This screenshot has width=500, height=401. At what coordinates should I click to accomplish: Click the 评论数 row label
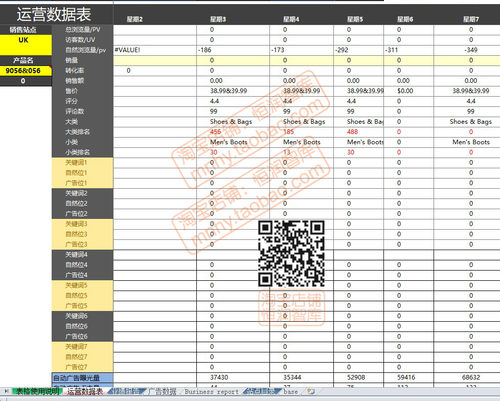click(x=83, y=111)
